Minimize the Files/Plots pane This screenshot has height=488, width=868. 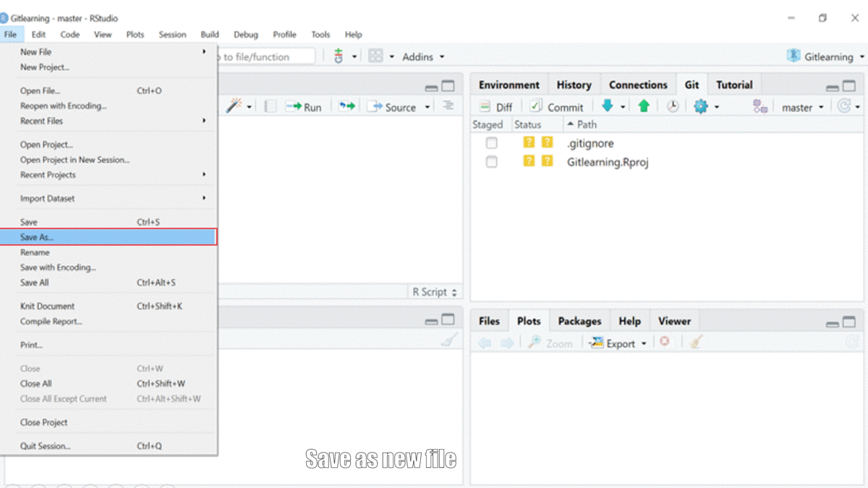pyautogui.click(x=833, y=323)
